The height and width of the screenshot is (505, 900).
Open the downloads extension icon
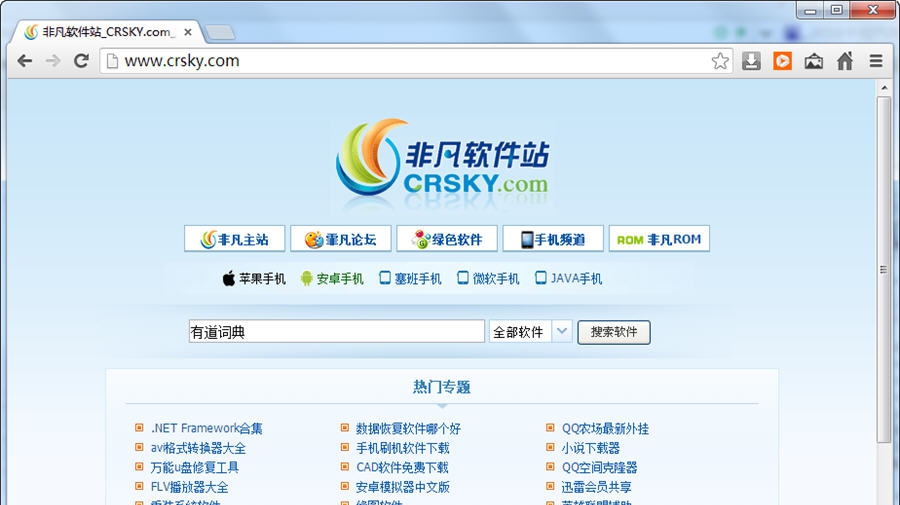751,61
